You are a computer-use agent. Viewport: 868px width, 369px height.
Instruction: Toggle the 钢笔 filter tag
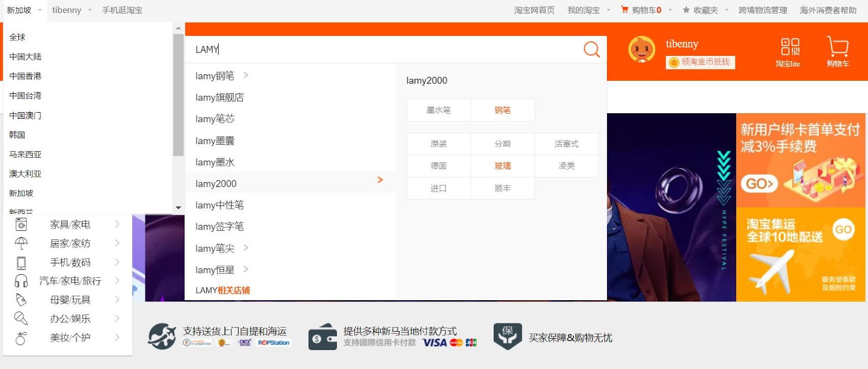point(502,110)
